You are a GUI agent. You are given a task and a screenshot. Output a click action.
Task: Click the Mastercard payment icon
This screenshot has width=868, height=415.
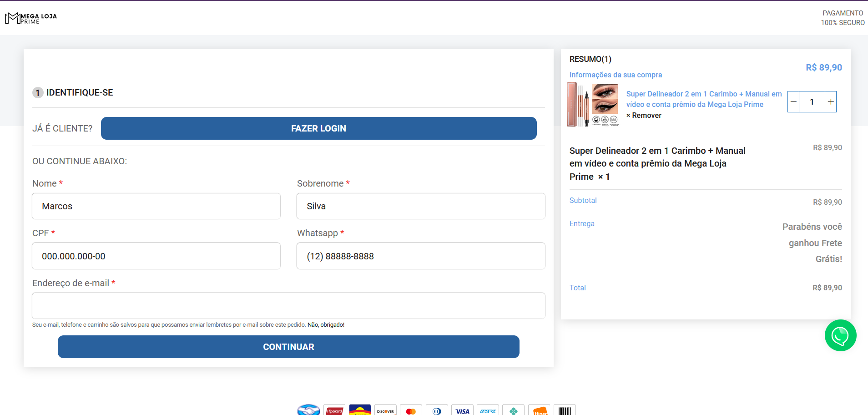(411, 410)
